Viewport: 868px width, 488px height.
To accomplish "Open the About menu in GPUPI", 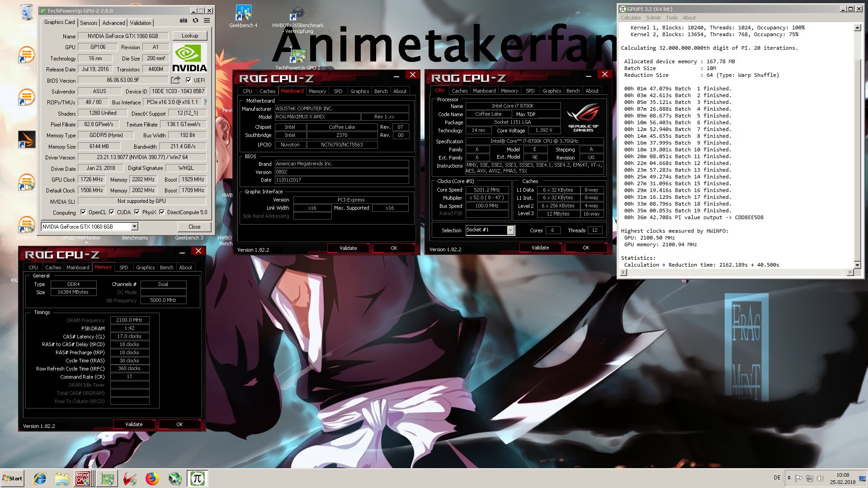I will point(689,18).
